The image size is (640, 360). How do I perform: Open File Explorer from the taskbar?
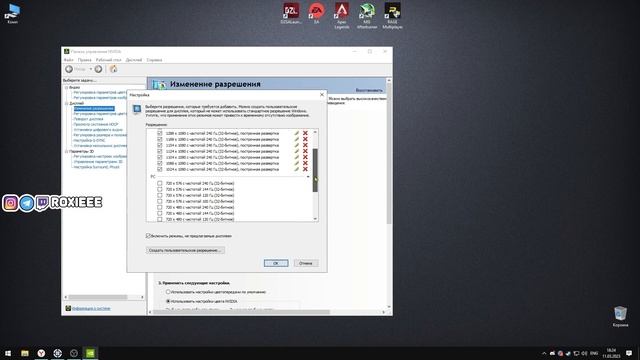25,353
